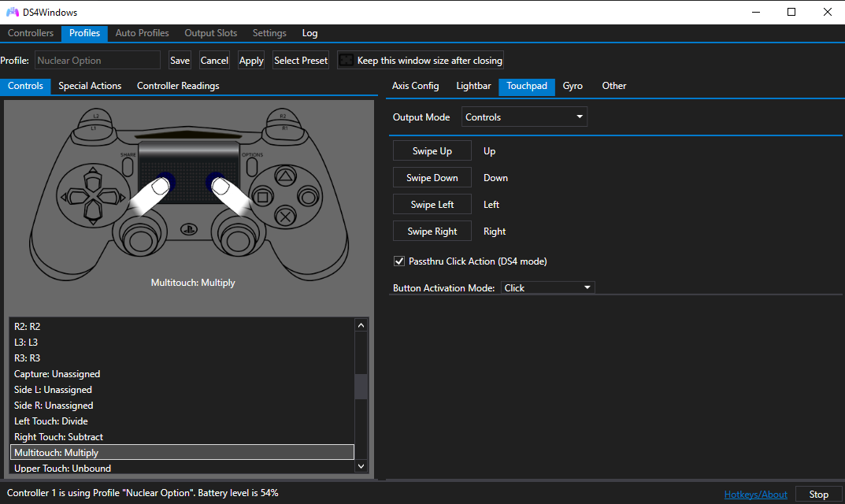Select the L2 trigger on the controller diagram
This screenshot has width=845, height=504.
point(96,116)
